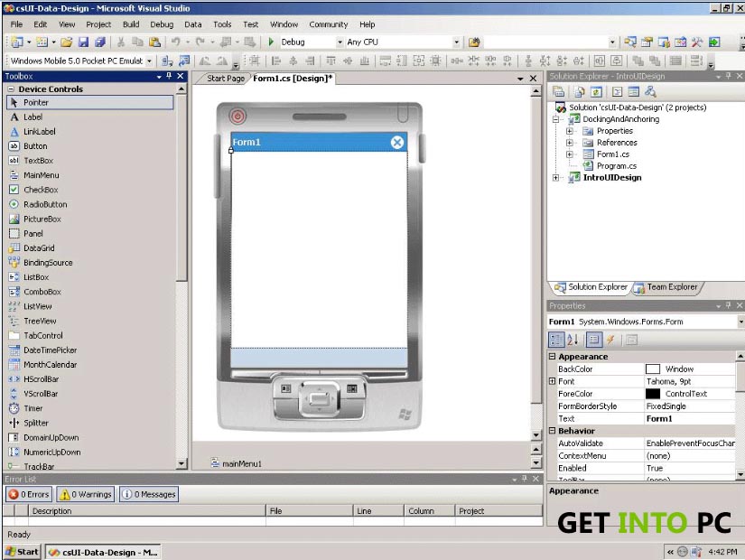Toggle the 0 Messages filter
Image resolution: width=745 pixels, height=560 pixels.
pyautogui.click(x=149, y=494)
